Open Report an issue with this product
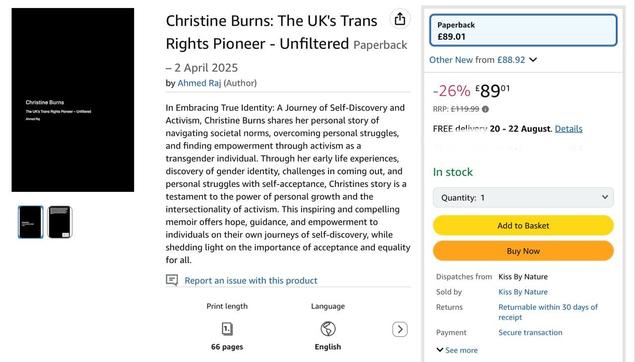Viewport: 635px width, 362px height. pos(251,281)
